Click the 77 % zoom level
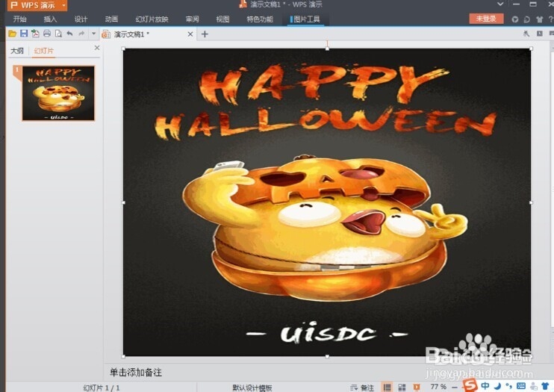Screen dimensions: 554x392 coord(438,387)
